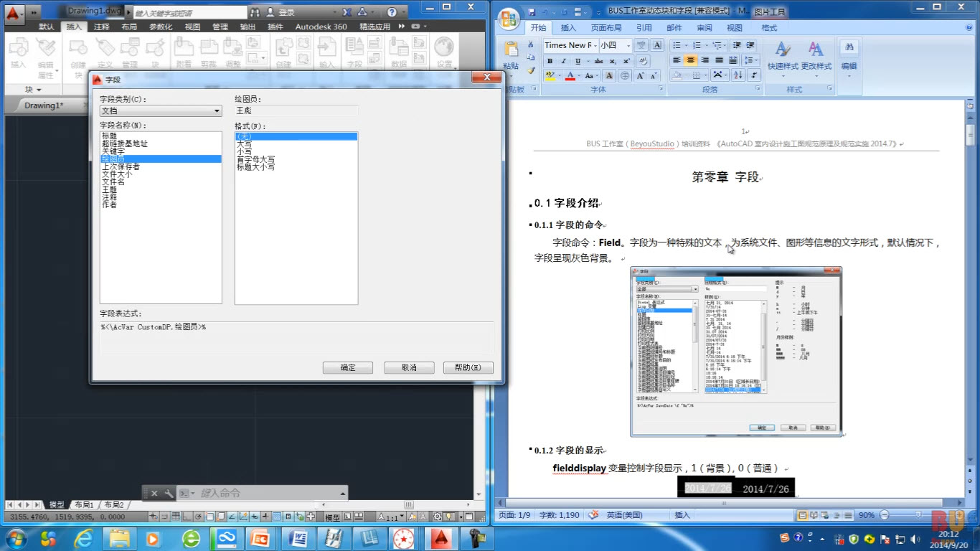Open the Word 页面布局 tab
The image size is (980, 551).
click(x=606, y=28)
